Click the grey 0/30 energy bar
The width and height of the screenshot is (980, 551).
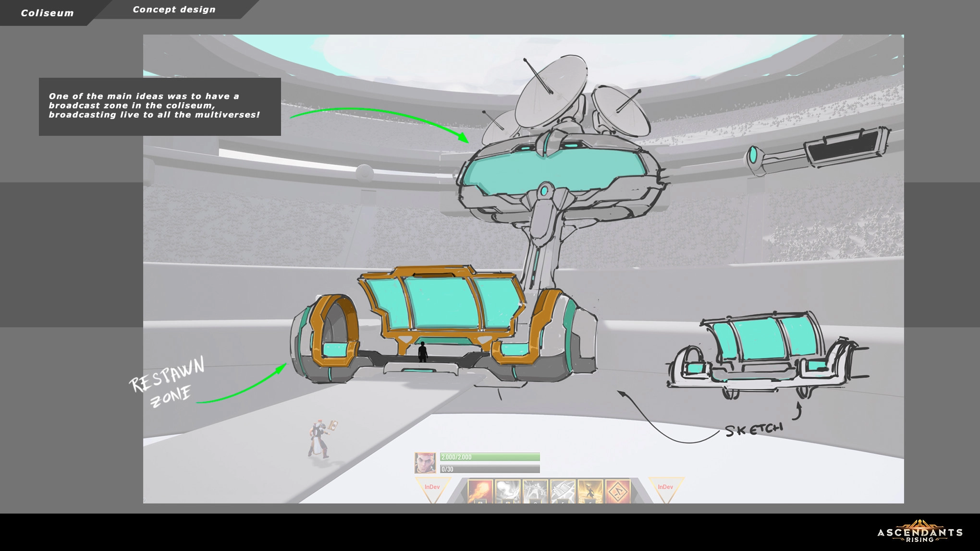(490, 469)
